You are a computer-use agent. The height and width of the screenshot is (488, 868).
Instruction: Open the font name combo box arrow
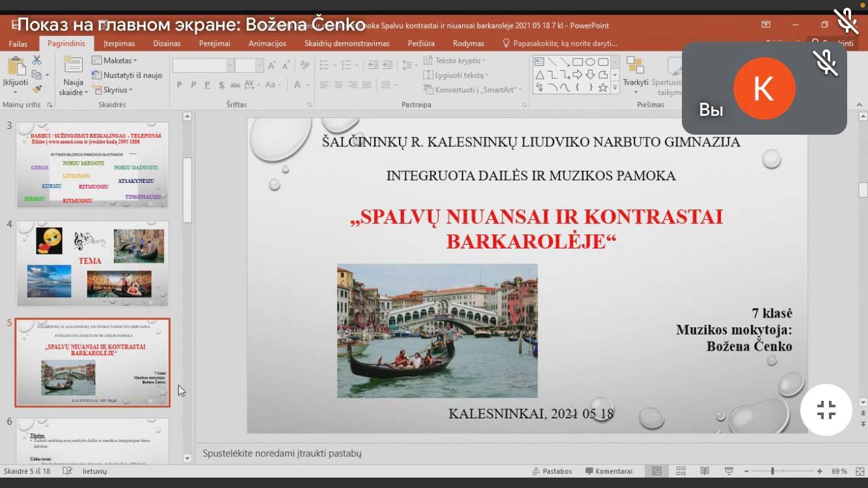(230, 66)
